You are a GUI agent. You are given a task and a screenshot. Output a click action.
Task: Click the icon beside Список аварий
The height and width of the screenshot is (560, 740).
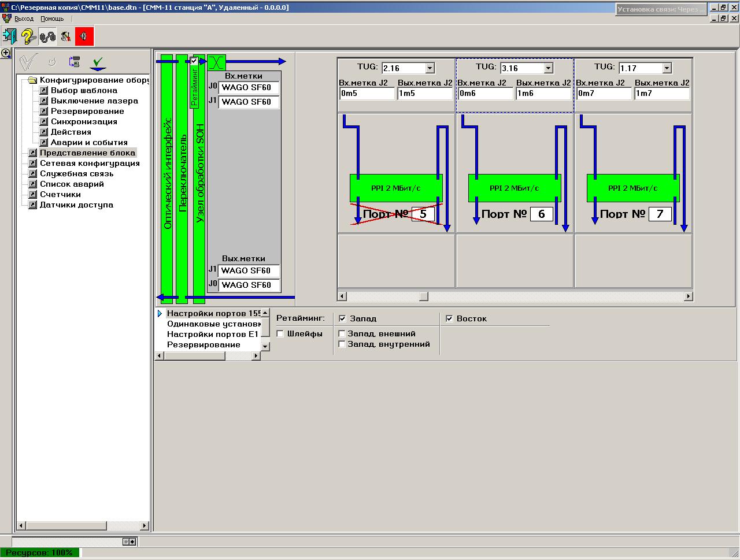(x=32, y=184)
